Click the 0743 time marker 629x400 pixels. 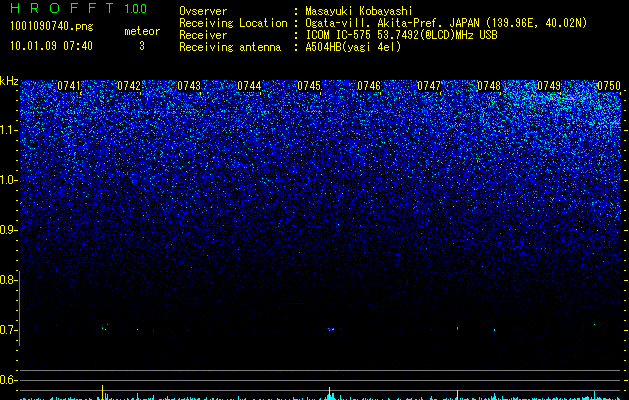click(189, 86)
